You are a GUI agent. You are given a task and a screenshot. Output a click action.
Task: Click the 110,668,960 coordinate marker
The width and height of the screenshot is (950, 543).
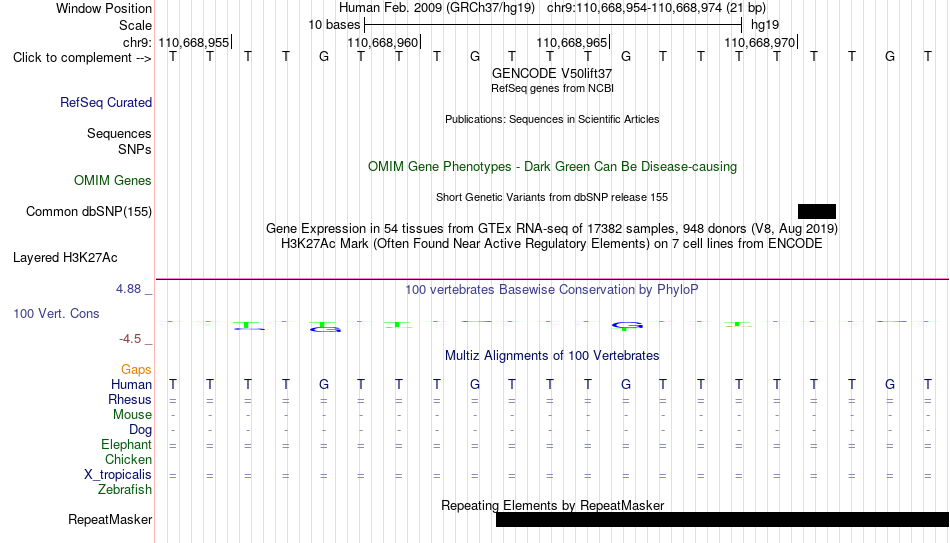[383, 42]
